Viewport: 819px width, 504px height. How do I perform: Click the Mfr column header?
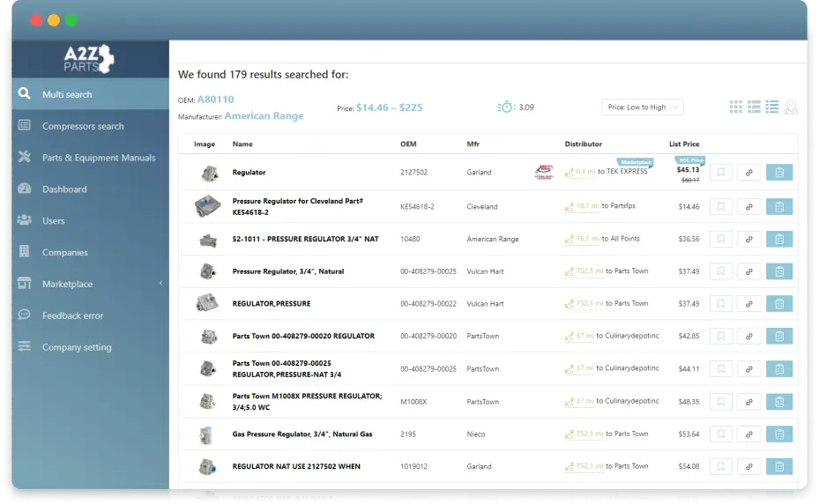point(473,145)
